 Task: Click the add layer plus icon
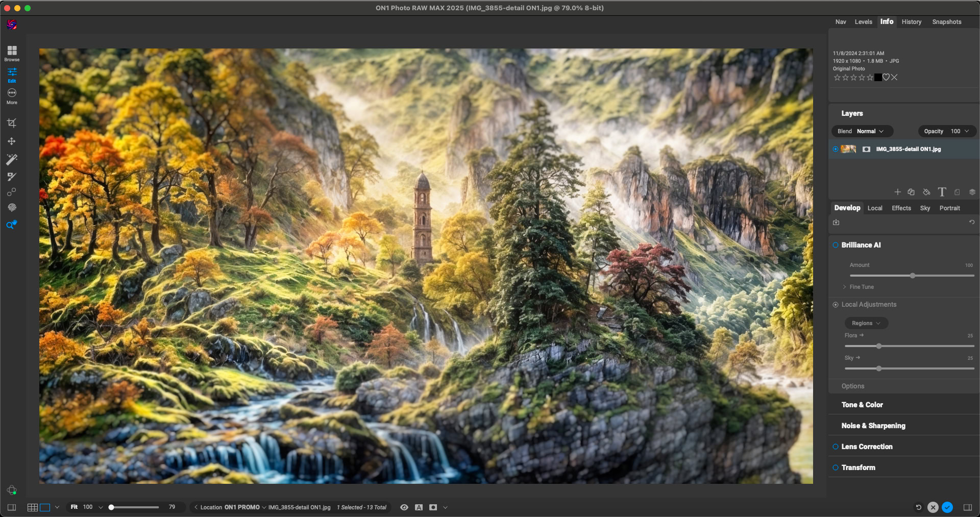tap(897, 192)
